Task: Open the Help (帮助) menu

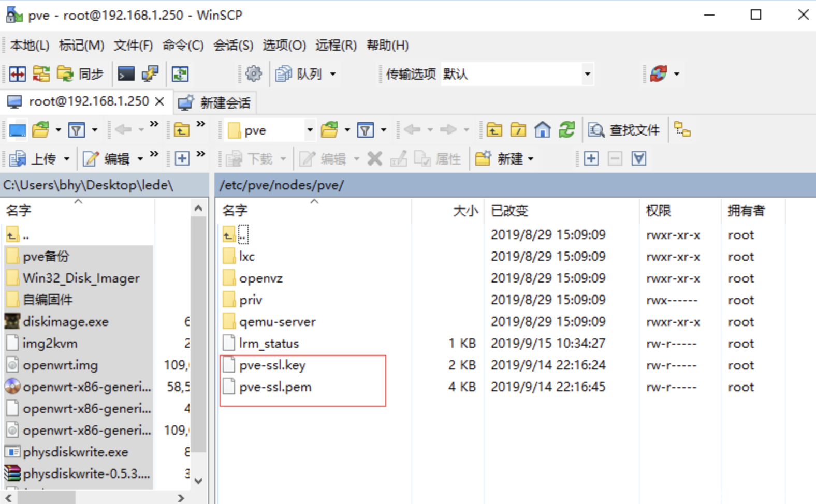Action: tap(387, 46)
